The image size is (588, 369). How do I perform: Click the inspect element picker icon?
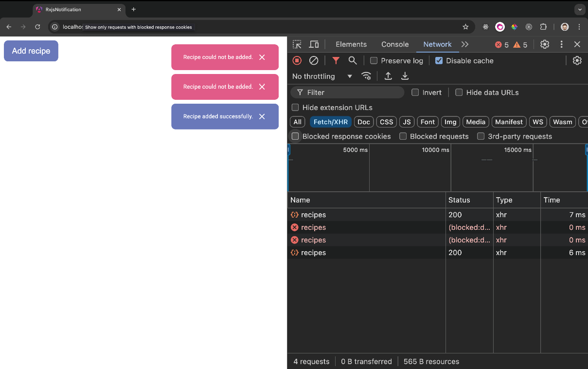click(297, 44)
